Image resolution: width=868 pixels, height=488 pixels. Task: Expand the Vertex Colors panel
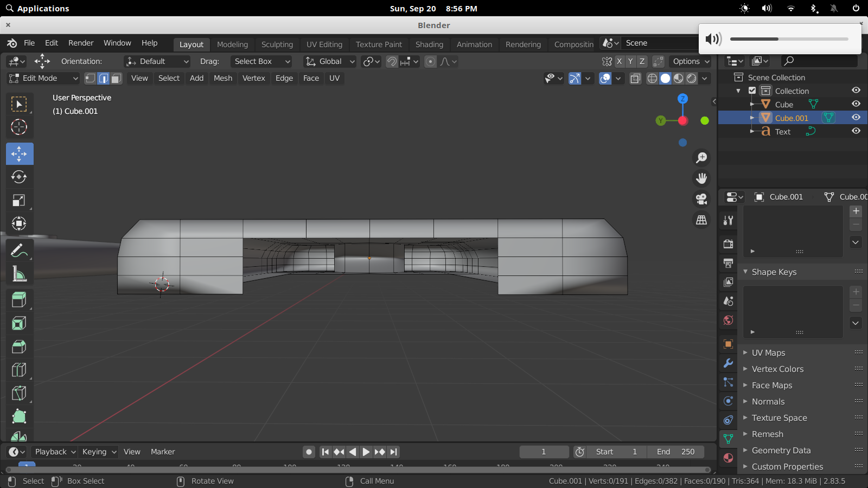click(x=777, y=369)
